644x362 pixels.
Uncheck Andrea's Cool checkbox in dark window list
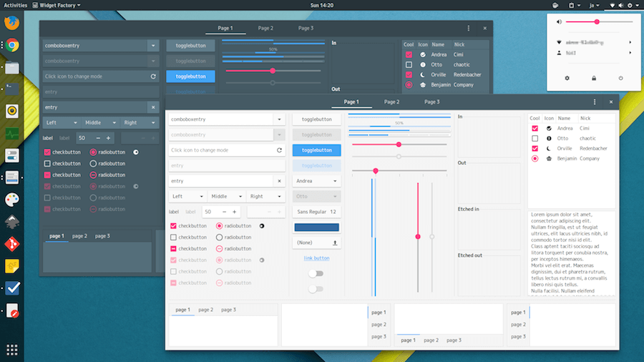tap(409, 54)
